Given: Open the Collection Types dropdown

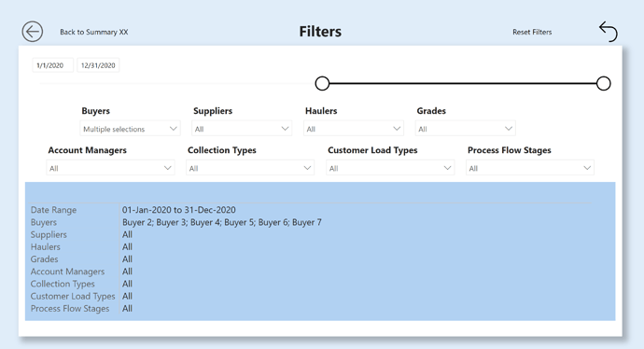Looking at the screenshot, I should tap(250, 168).
